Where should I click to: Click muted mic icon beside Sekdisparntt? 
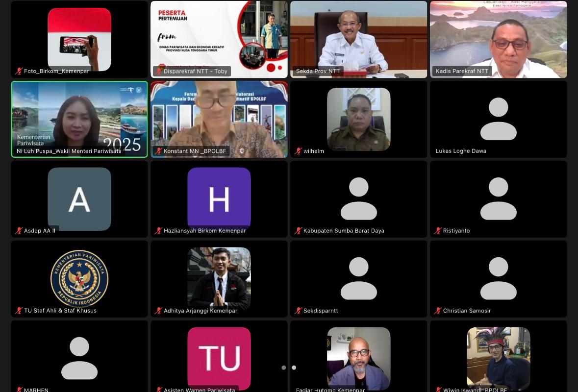pos(298,311)
